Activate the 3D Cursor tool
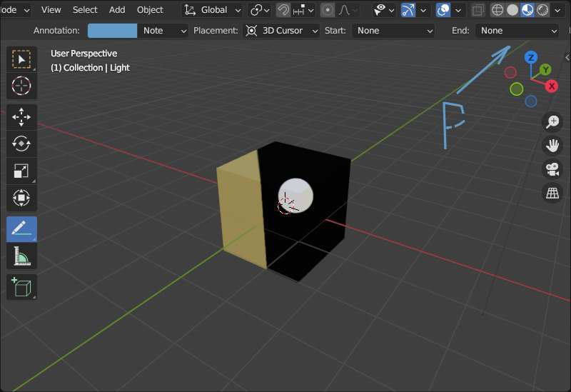Screen dimensions: 571x392 [x=21, y=86]
